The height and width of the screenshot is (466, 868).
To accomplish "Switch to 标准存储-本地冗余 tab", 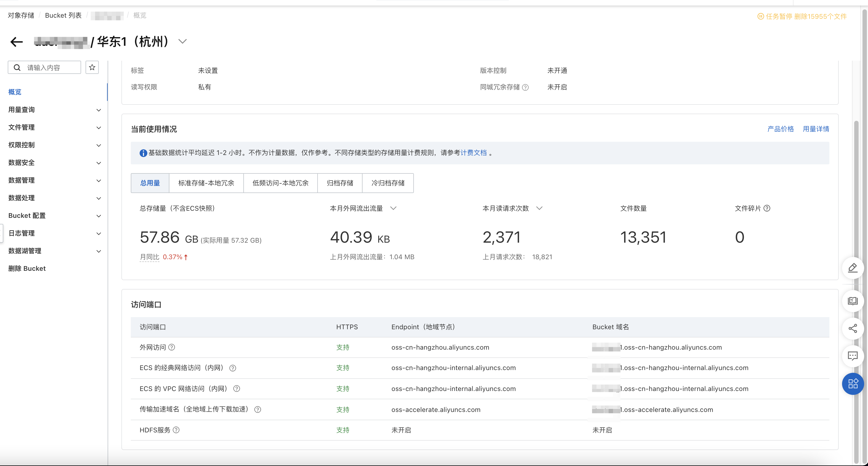I will [x=206, y=183].
